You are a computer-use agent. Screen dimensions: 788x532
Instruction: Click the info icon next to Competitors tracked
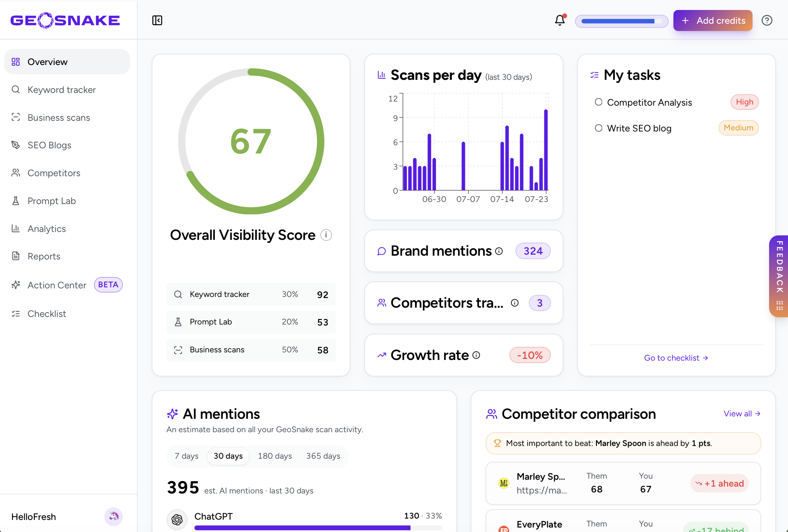[x=515, y=303]
